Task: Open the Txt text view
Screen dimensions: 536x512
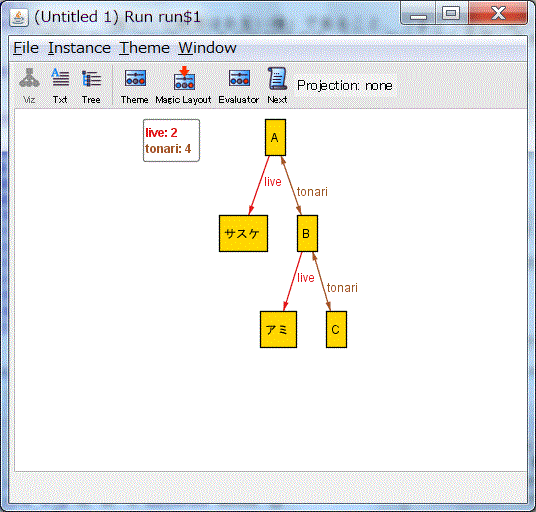Action: pos(60,85)
